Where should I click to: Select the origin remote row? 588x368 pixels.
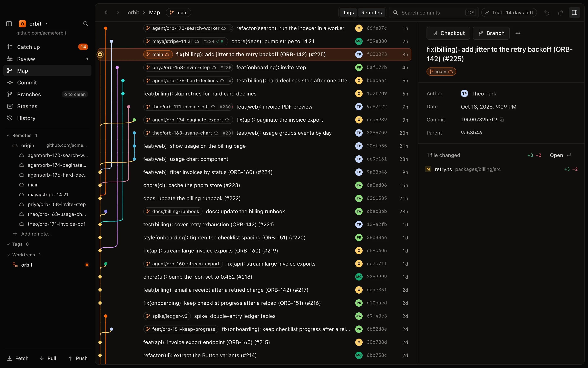(x=49, y=145)
